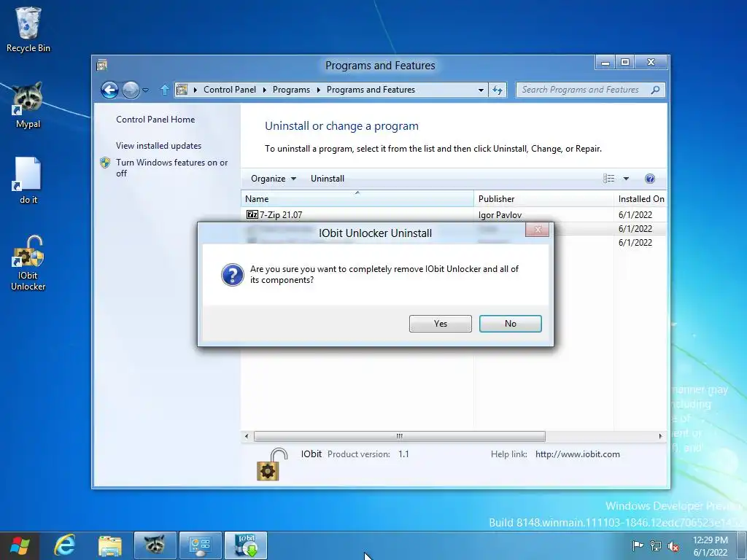The image size is (747, 560).
Task: Open the http://www.iobit.com help link
Action: coord(578,454)
